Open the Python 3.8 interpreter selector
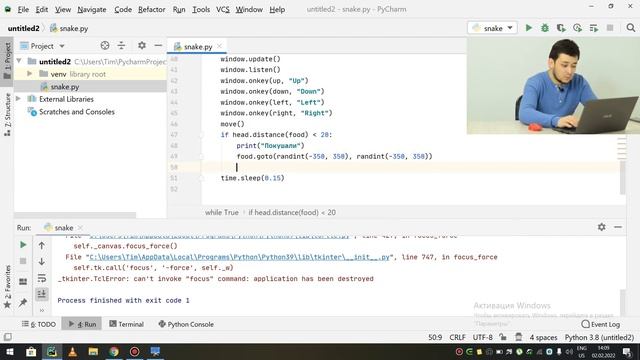Image resolution: width=640 pixels, height=360 pixels. (599, 337)
